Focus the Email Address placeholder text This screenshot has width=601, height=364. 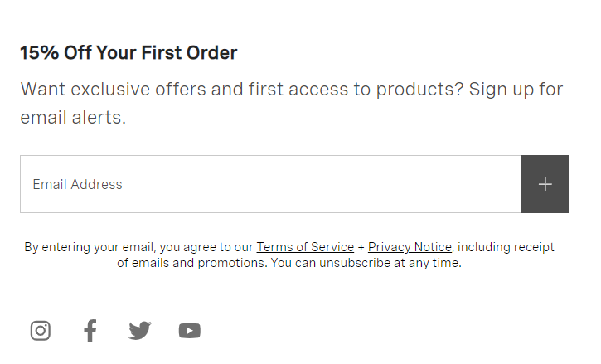click(77, 185)
